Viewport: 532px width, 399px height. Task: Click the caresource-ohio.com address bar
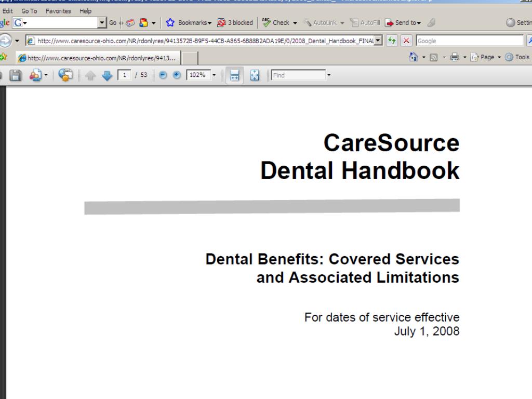(200, 41)
